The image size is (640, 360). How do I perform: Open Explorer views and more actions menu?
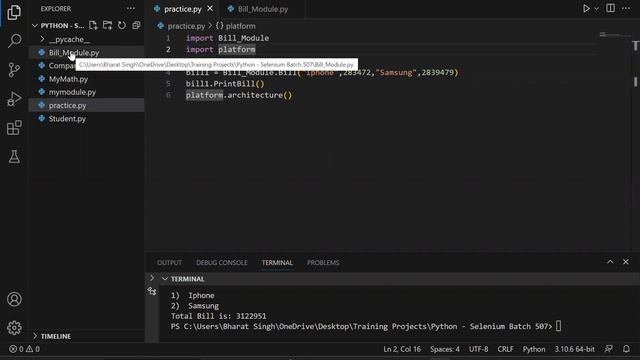pyautogui.click(x=131, y=9)
